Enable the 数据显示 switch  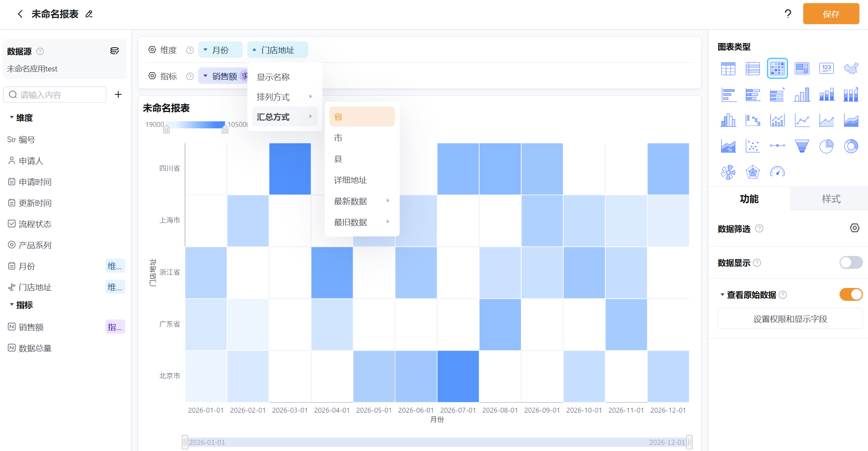[x=851, y=263]
